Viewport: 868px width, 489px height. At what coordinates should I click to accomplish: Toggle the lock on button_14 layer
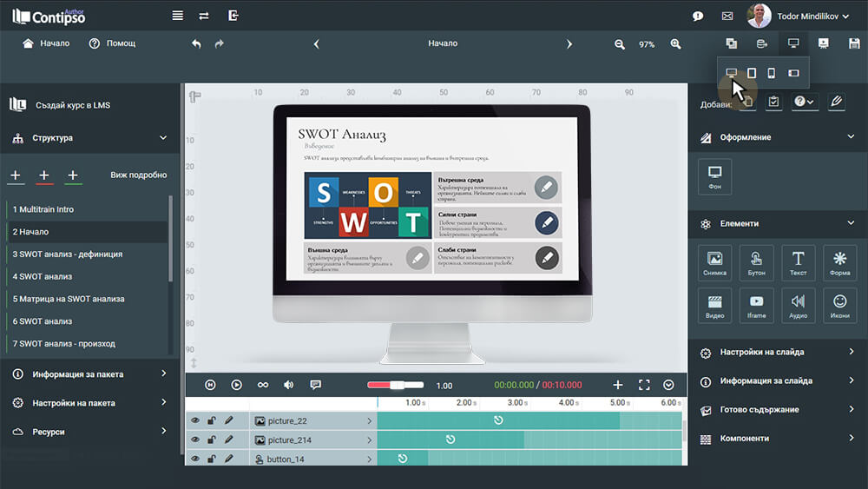pos(212,459)
